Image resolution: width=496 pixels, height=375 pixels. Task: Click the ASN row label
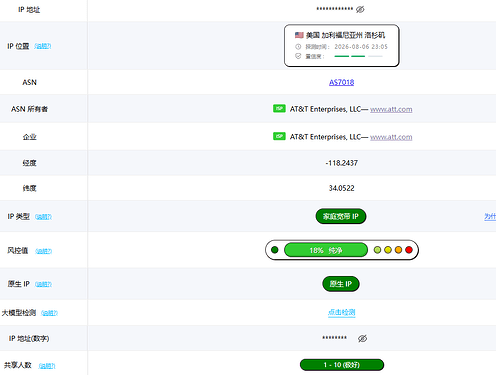click(x=29, y=82)
